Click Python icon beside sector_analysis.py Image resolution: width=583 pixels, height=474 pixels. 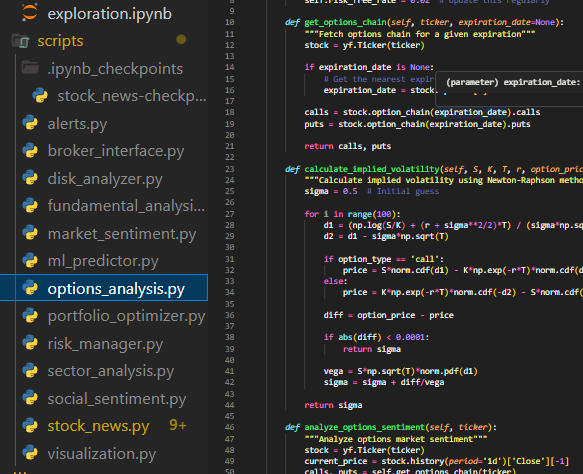(30, 370)
